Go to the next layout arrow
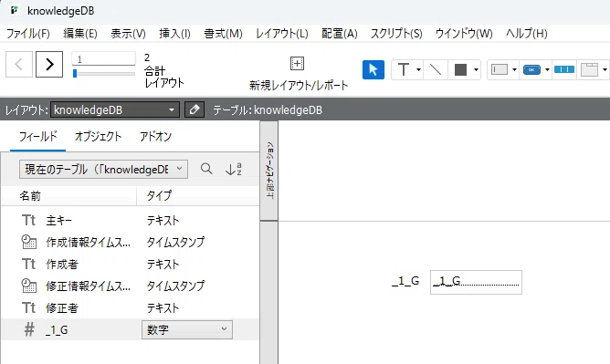This screenshot has width=610, height=364. (49, 64)
